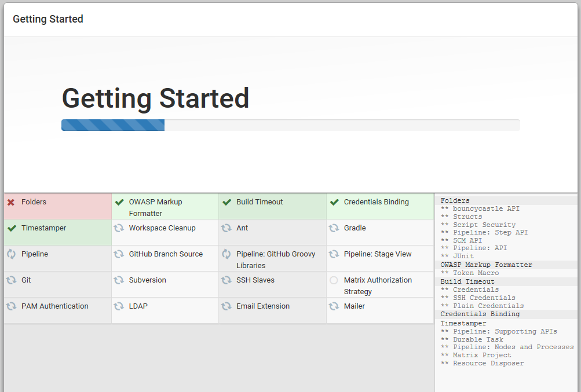The image size is (581, 392).
Task: Click the Getting Started page title
Action: tap(155, 98)
